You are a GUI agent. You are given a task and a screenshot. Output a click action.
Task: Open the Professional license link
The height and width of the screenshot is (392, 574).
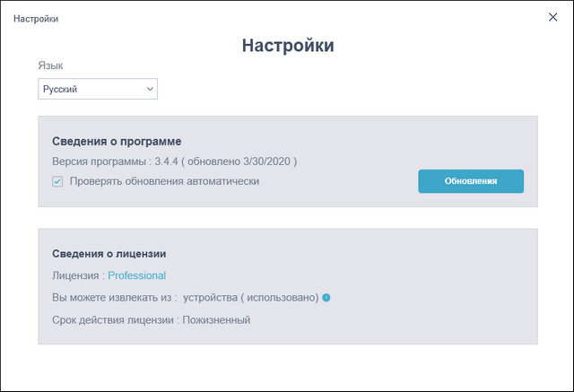coord(136,275)
